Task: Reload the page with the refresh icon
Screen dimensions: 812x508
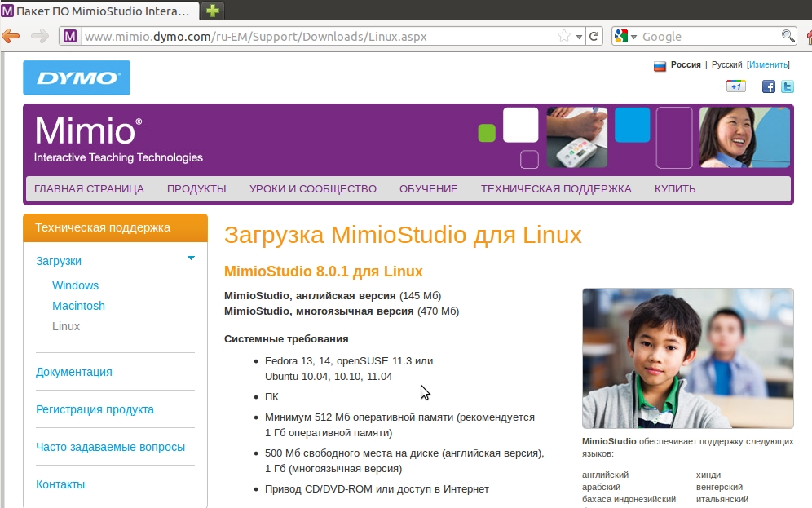Action: 594,36
